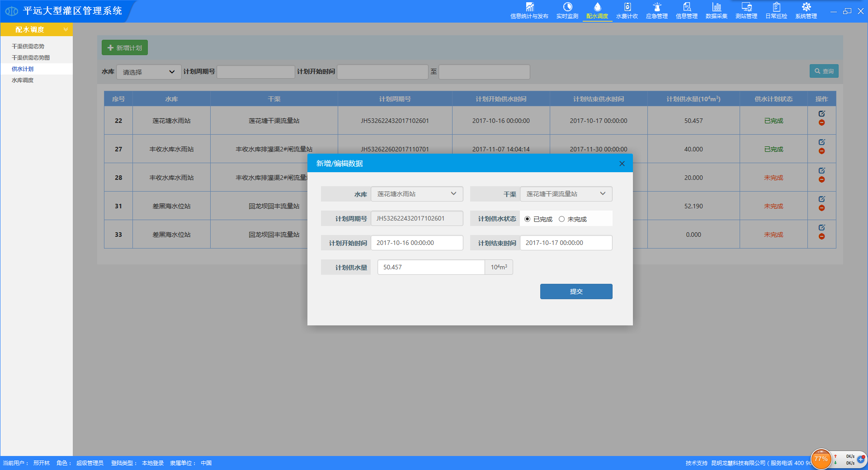This screenshot has width=868, height=470.
Task: Click 序号 column header
Action: pos(118,99)
